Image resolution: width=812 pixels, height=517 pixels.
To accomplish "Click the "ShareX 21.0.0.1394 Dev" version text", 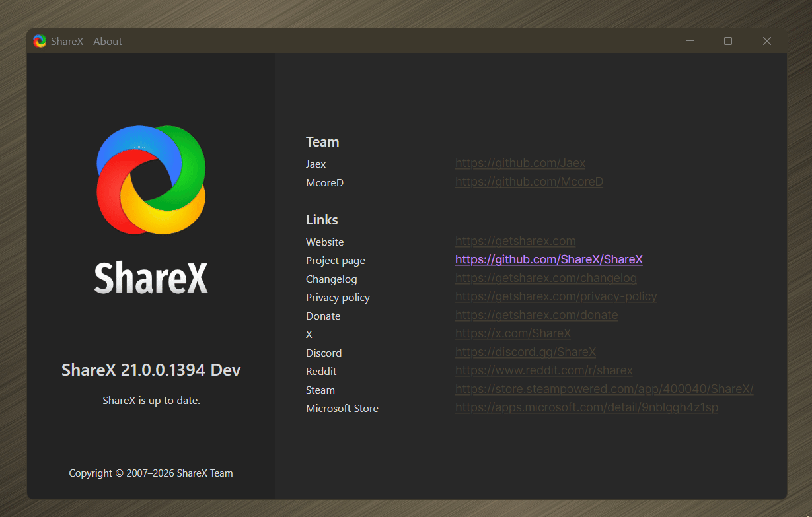I will point(151,370).
